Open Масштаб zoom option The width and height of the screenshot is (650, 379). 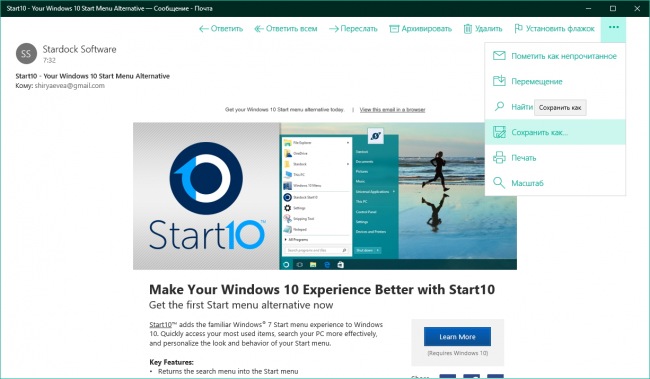[555, 183]
